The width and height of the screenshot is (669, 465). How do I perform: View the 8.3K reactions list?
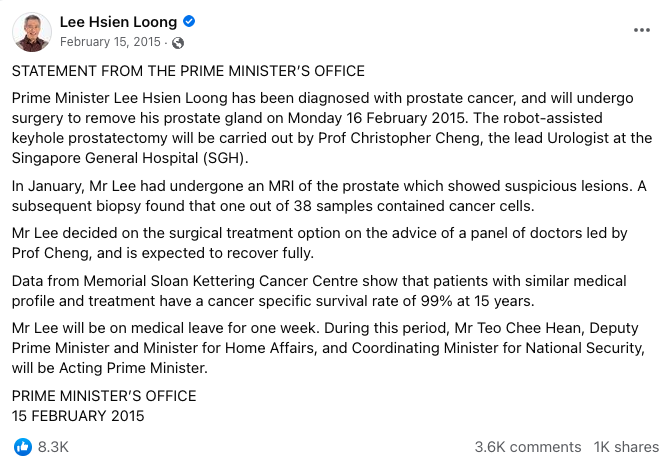pyautogui.click(x=53, y=447)
